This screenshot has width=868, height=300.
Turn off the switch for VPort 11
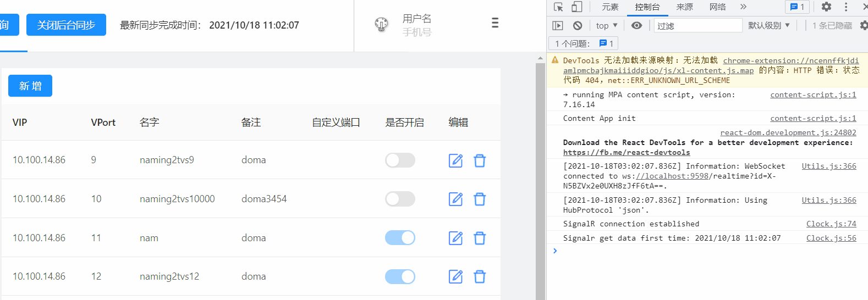[x=400, y=237]
